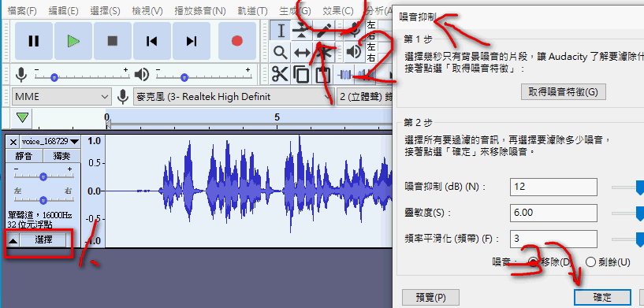644x308 pixels.
Task: Open the 選擇(S) menu
Action: [105, 11]
